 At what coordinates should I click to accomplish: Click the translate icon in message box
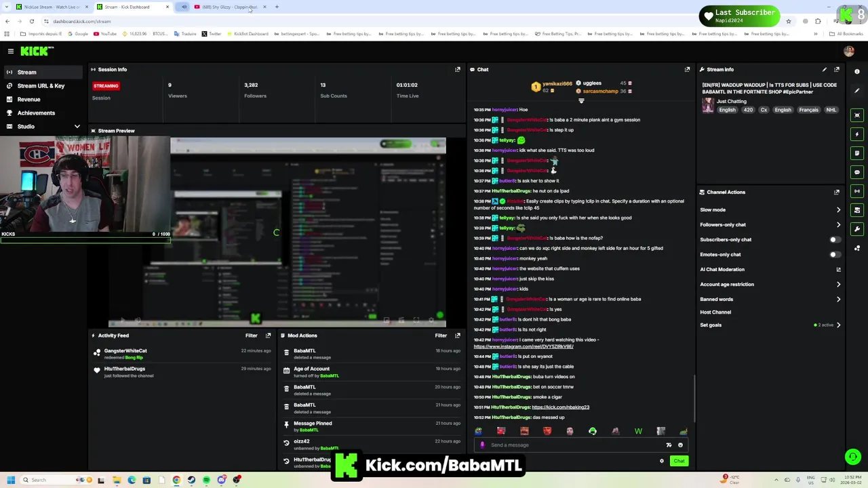tap(669, 445)
